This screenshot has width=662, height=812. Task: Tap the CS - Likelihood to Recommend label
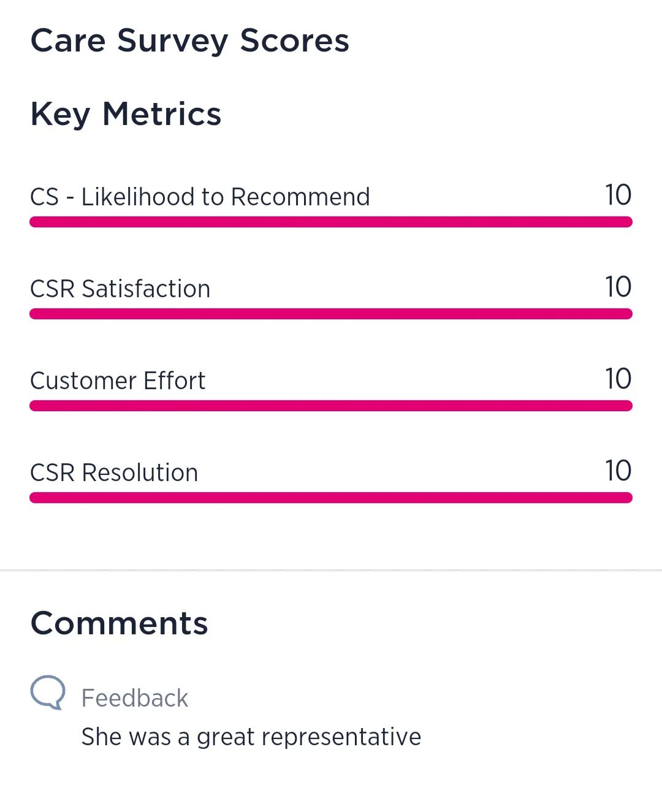click(x=200, y=197)
